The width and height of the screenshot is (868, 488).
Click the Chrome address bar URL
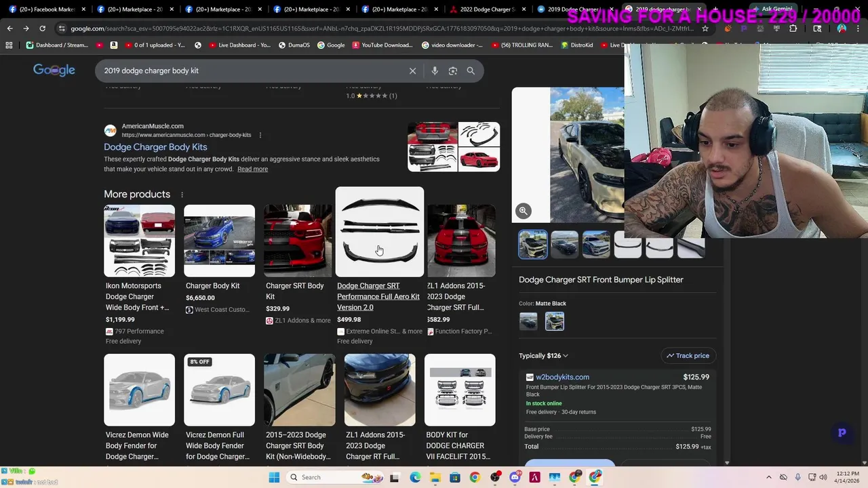click(x=380, y=28)
